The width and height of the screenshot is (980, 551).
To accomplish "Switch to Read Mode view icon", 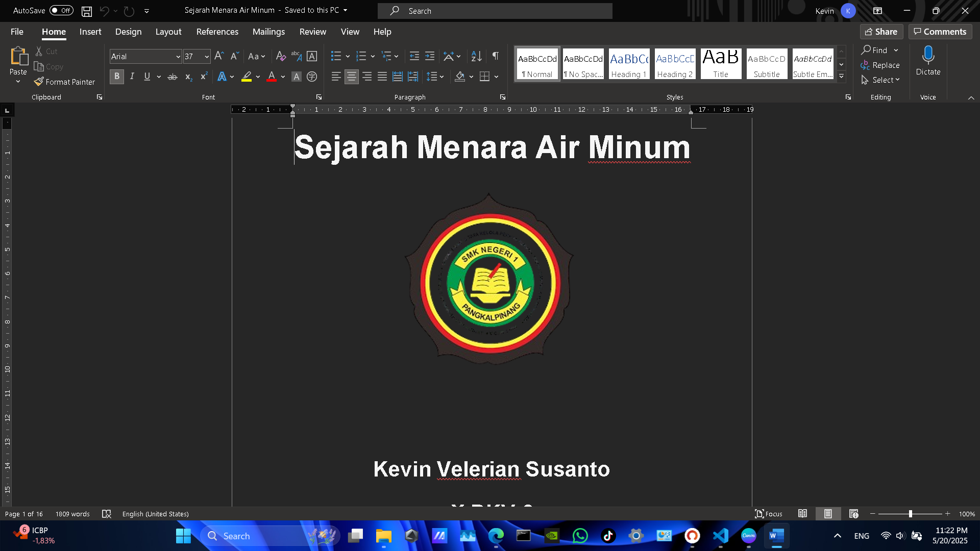I will point(802,514).
